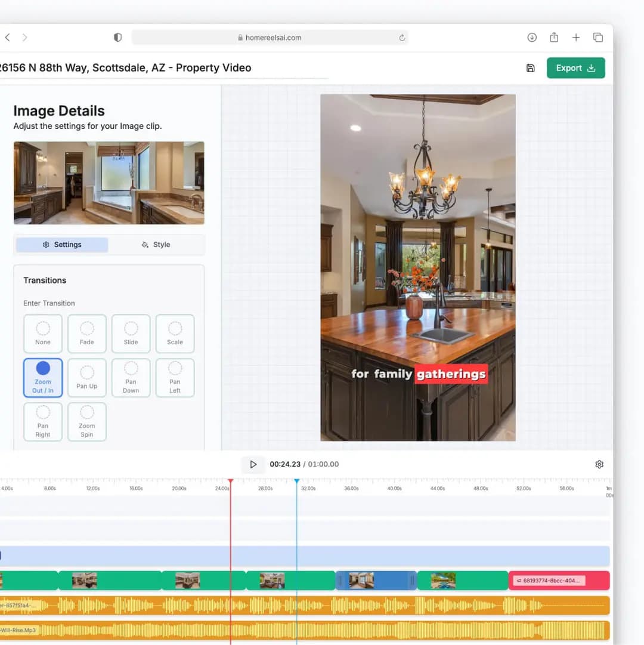Select the Fade transition
The image size is (644, 645).
[86, 333]
